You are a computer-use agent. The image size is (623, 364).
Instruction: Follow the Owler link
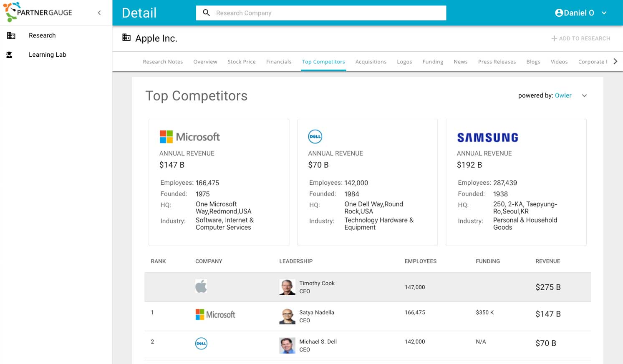click(x=563, y=95)
